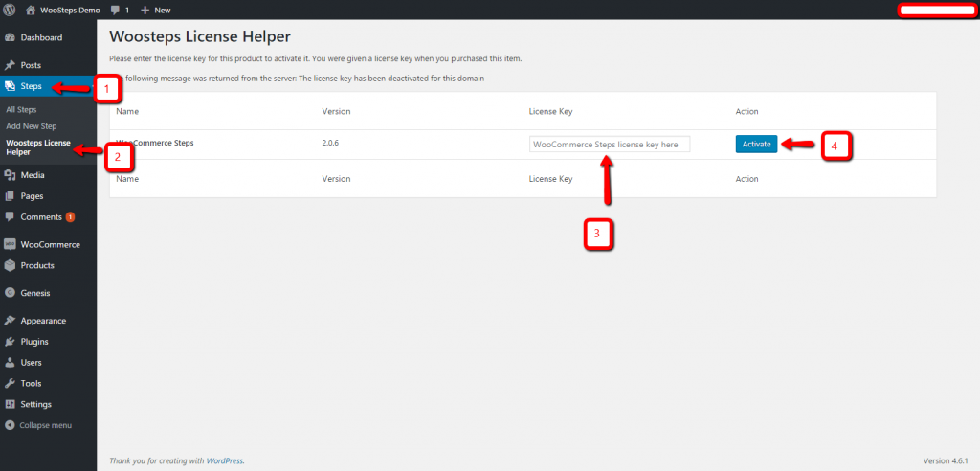
Task: Click the WordPress logo icon
Action: click(x=10, y=10)
